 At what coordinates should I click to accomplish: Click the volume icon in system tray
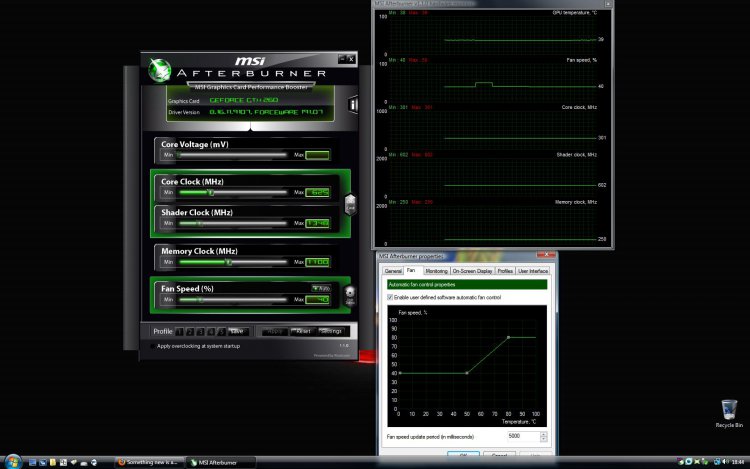pyautogui.click(x=726, y=462)
